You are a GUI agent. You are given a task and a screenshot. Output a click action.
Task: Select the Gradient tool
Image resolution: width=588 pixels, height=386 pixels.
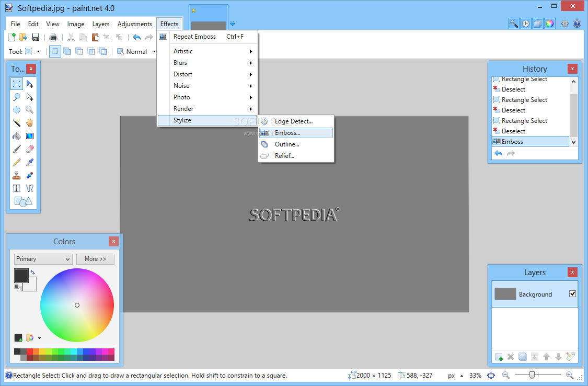[30, 136]
